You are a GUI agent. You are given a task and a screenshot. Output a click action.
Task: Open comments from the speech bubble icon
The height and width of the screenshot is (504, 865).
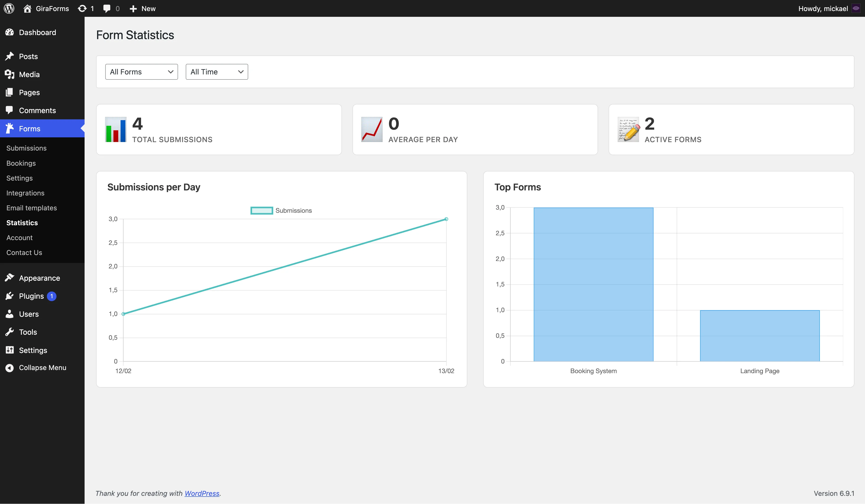[x=106, y=8]
